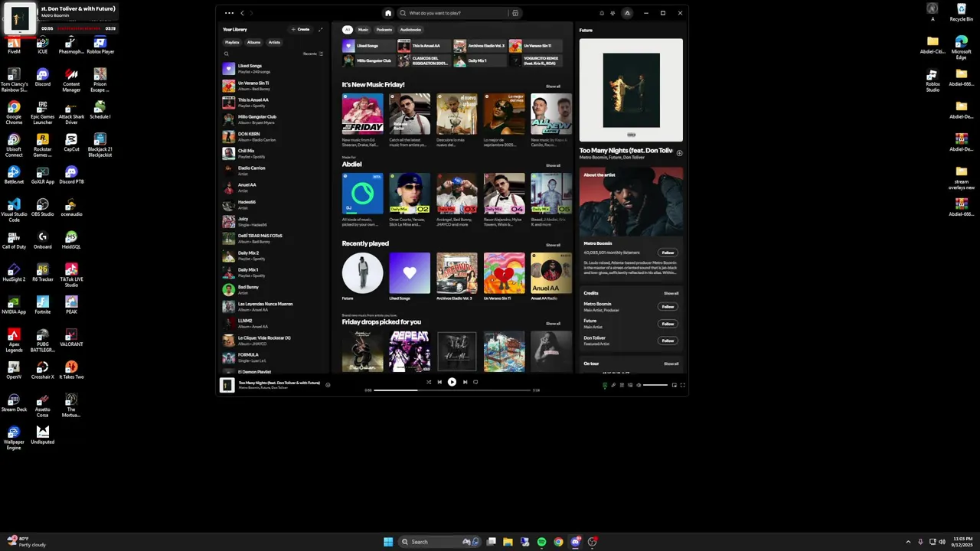Select the All filter tab

(x=347, y=30)
